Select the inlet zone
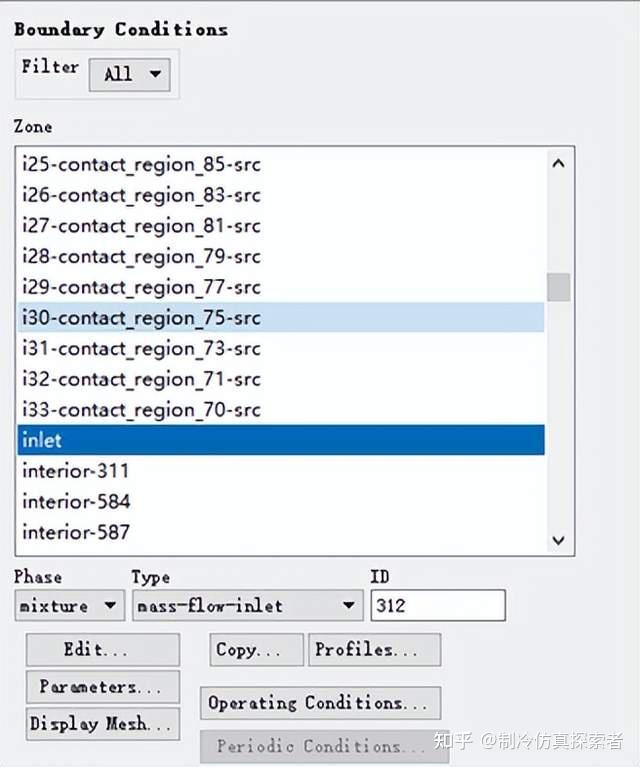Image resolution: width=640 pixels, height=767 pixels. point(281,440)
